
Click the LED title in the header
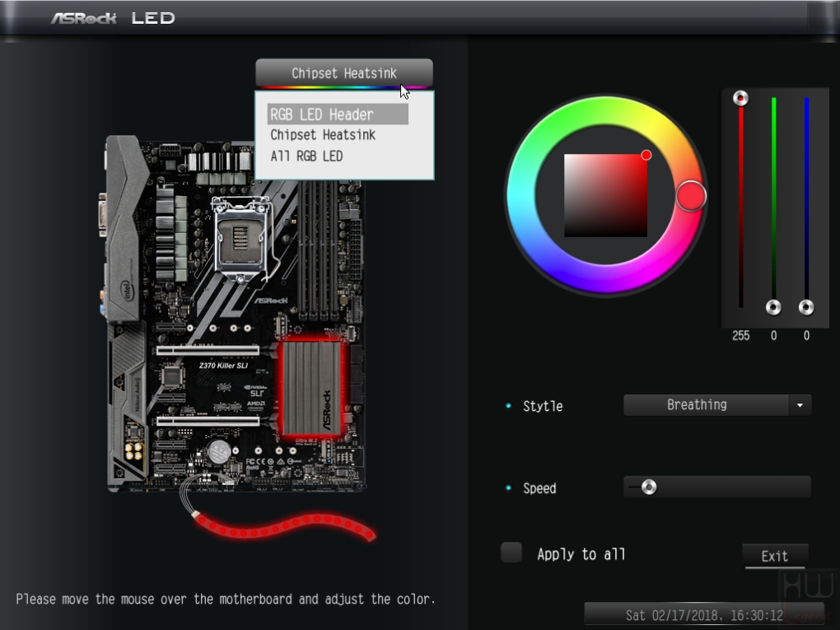tap(153, 18)
